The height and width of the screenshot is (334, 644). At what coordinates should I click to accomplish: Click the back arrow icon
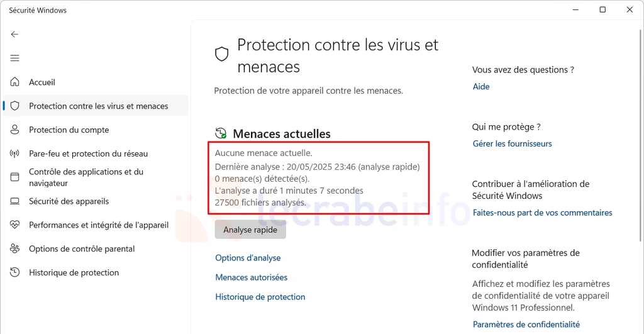coord(15,34)
